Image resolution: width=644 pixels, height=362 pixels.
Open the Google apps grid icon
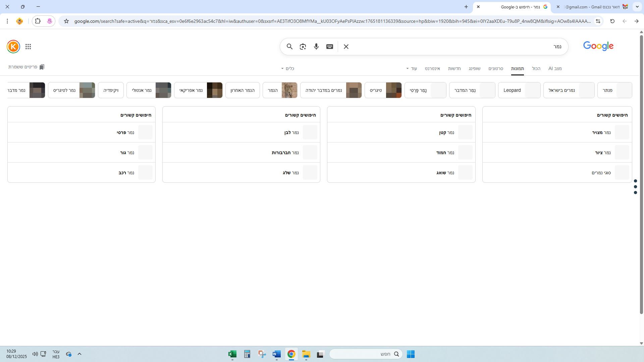click(28, 47)
